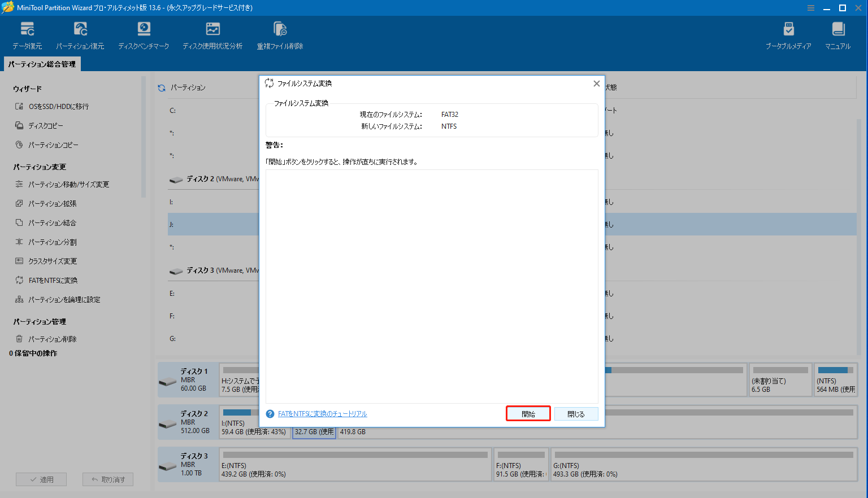Select 未割り当て 6.5 GB block
Viewport: 868px width, 498px height.
tap(780, 379)
